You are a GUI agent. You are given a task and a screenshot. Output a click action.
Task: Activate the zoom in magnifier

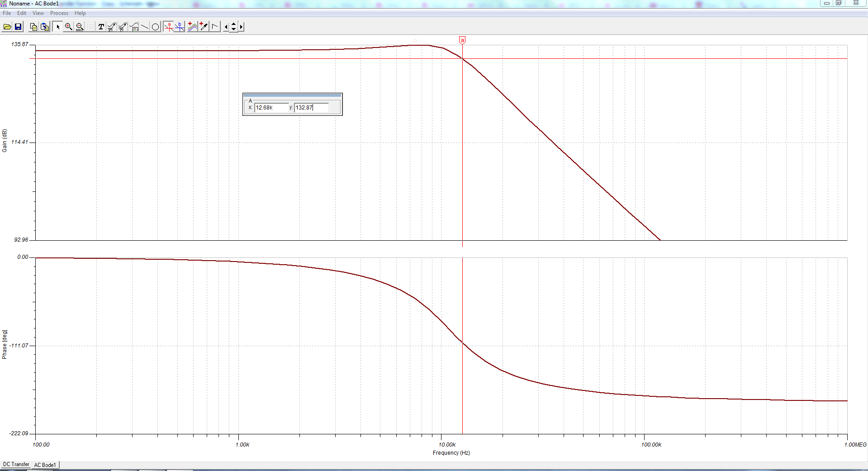tap(69, 27)
